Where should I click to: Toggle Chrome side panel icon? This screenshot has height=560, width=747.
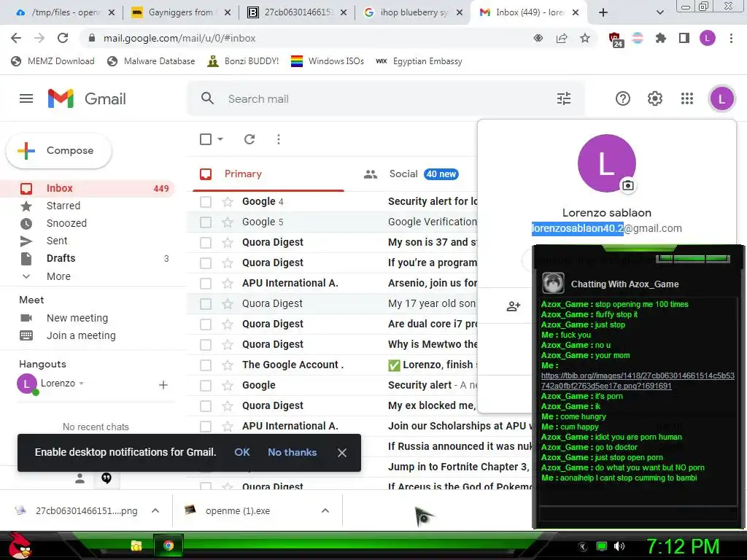coord(684,38)
